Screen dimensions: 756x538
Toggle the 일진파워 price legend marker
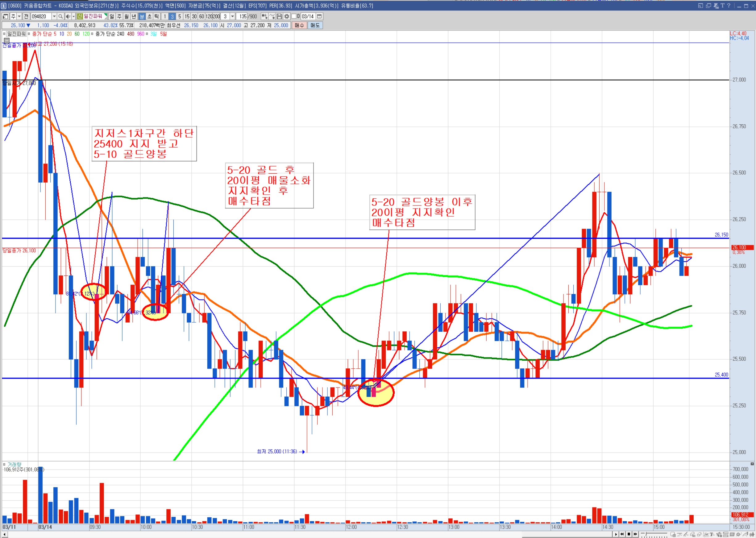pyautogui.click(x=4, y=34)
